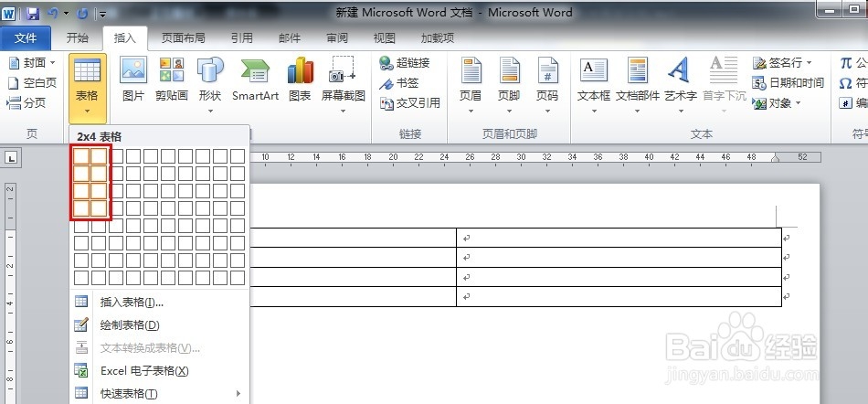Choose 绘制表格(D) draw table entry
The image size is (868, 404).
point(159,325)
